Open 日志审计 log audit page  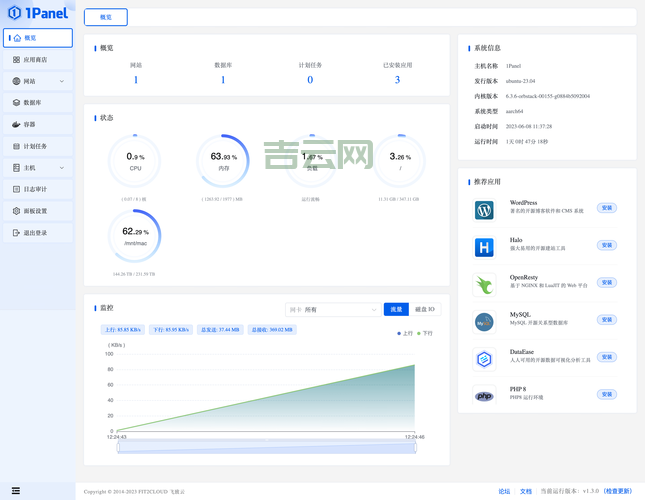37,189
